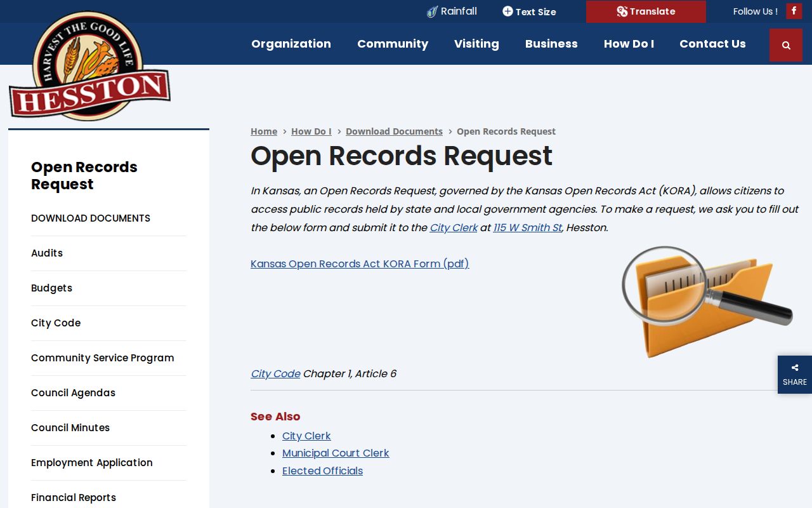812x508 pixels.
Task: Click the magnifier search button
Action: pos(786,45)
